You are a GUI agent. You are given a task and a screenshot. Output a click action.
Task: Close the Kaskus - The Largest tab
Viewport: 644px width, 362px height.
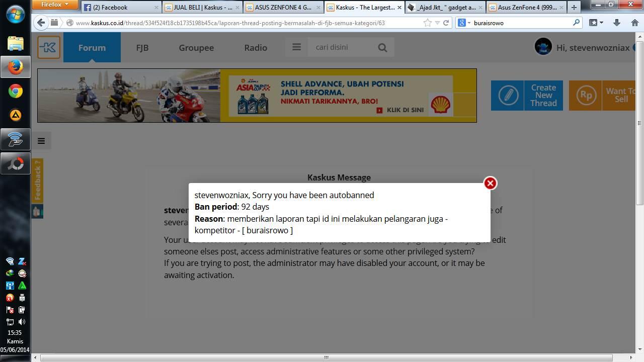click(x=399, y=8)
